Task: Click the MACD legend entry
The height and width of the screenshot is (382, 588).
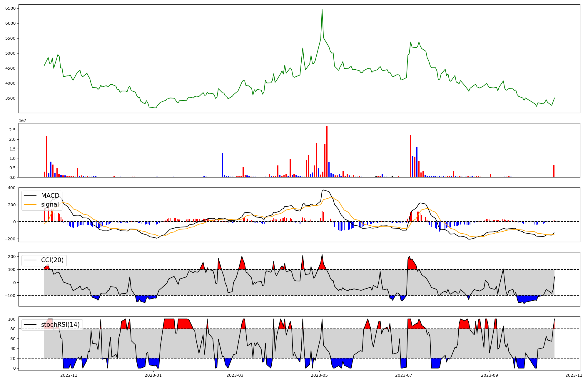Action: (50, 196)
